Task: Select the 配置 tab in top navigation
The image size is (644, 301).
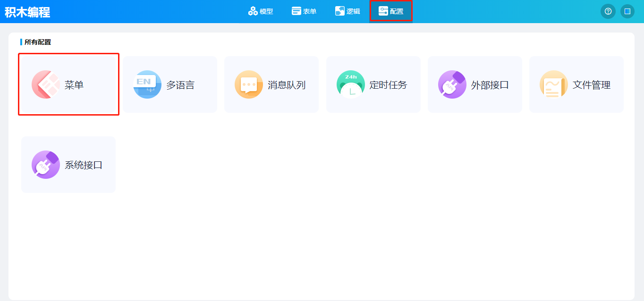Action: coord(391,11)
